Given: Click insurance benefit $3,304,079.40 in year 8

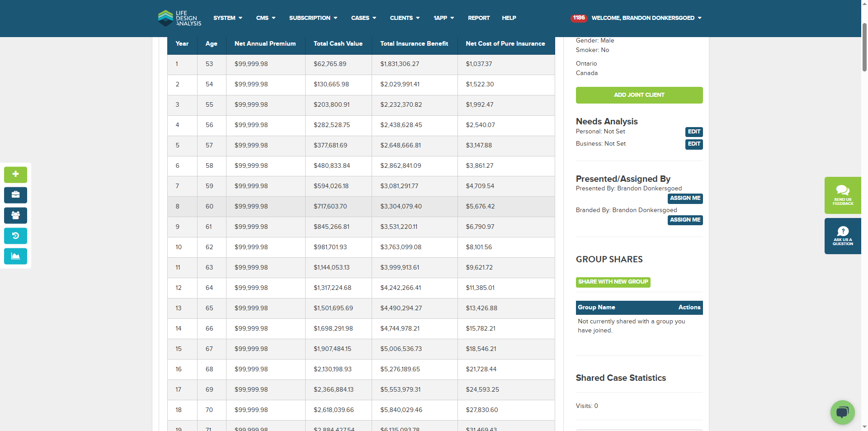Looking at the screenshot, I should pyautogui.click(x=401, y=207).
